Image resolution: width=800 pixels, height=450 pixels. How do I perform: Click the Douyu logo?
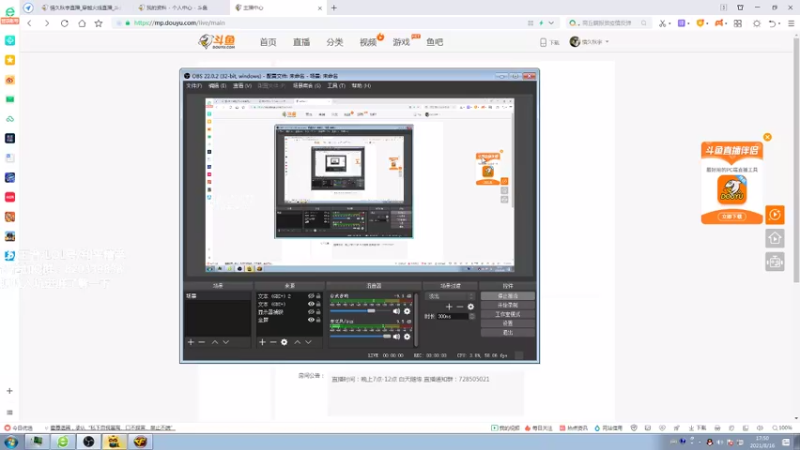(x=217, y=42)
